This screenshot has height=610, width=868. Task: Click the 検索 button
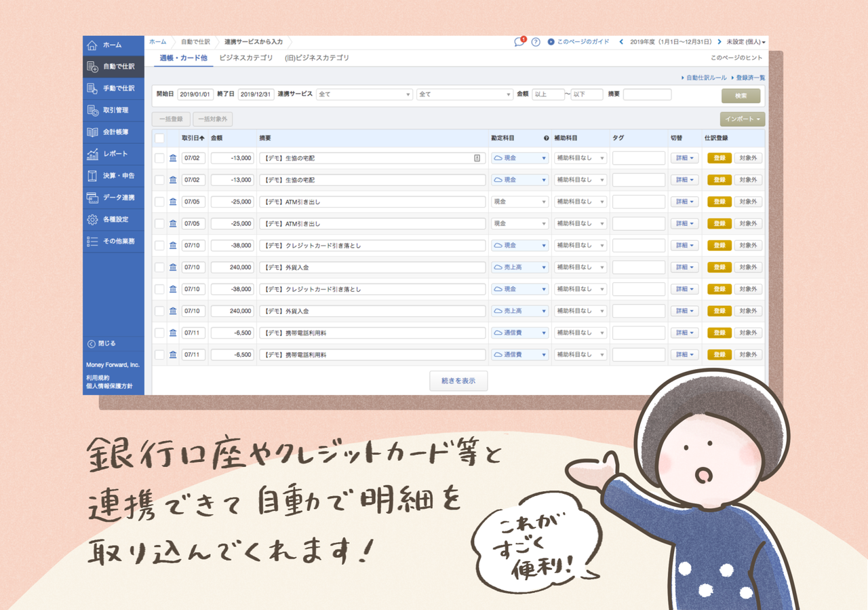[x=741, y=96]
